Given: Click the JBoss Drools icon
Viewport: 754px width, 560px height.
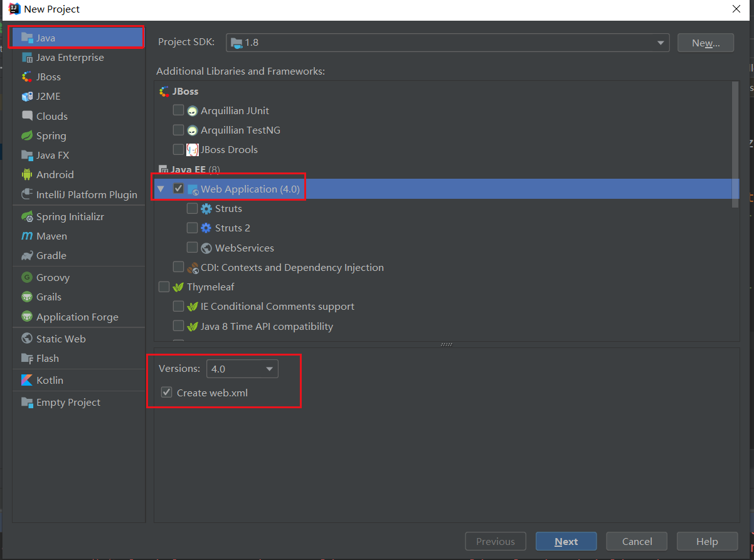Looking at the screenshot, I should coord(193,149).
